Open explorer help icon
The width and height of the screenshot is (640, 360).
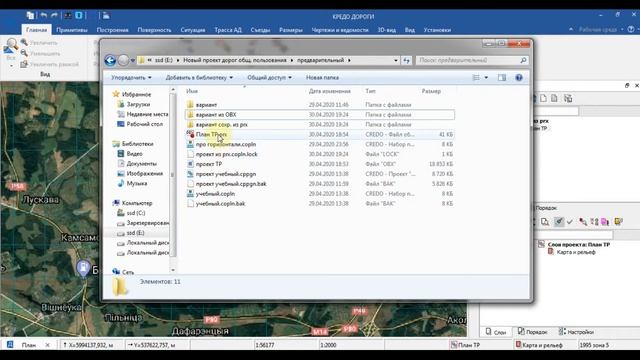pos(518,78)
